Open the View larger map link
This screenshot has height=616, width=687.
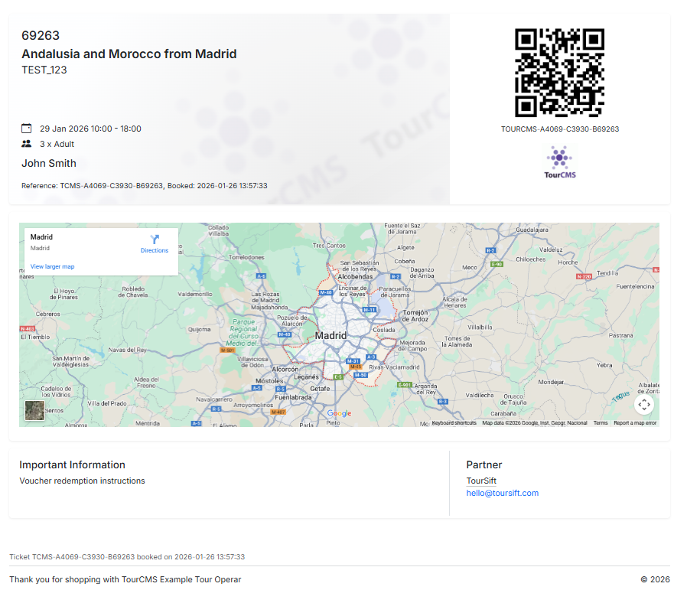52,266
